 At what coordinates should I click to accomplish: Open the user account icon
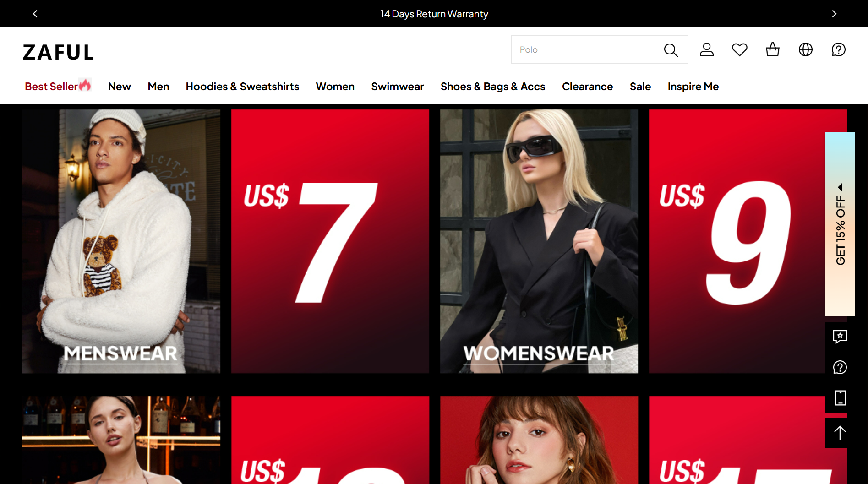click(706, 49)
